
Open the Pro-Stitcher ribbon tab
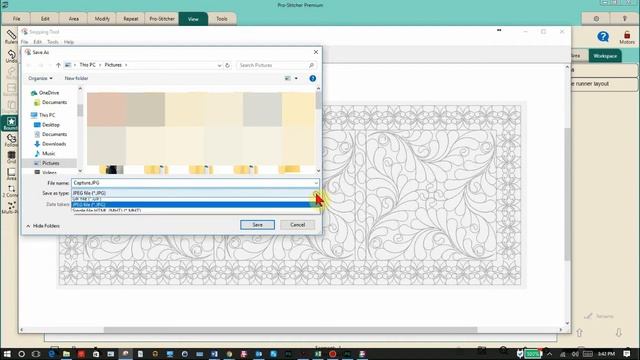click(162, 19)
